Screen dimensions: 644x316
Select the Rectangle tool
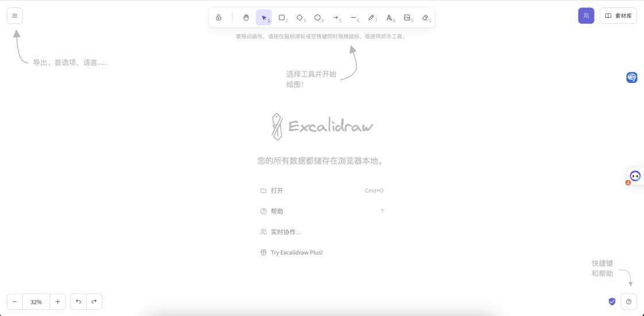282,18
